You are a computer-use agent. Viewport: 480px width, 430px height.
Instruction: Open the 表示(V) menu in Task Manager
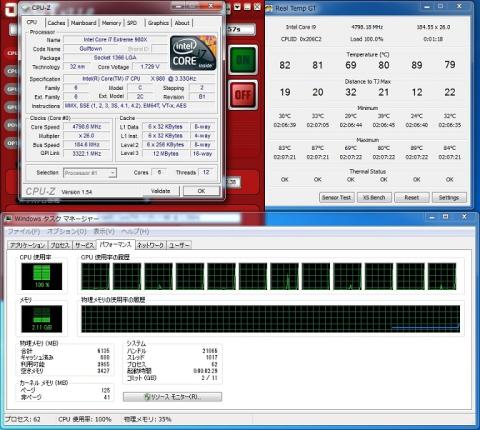pyautogui.click(x=104, y=231)
